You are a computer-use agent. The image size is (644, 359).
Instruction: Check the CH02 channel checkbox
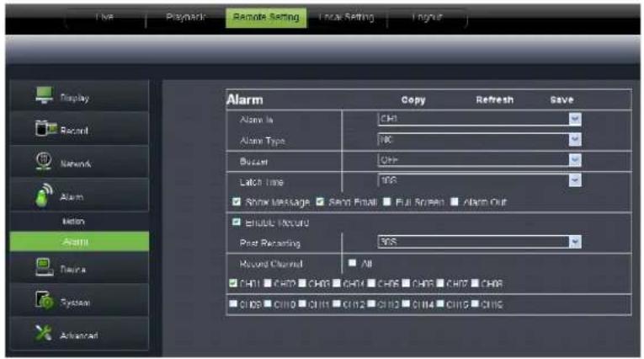point(268,283)
